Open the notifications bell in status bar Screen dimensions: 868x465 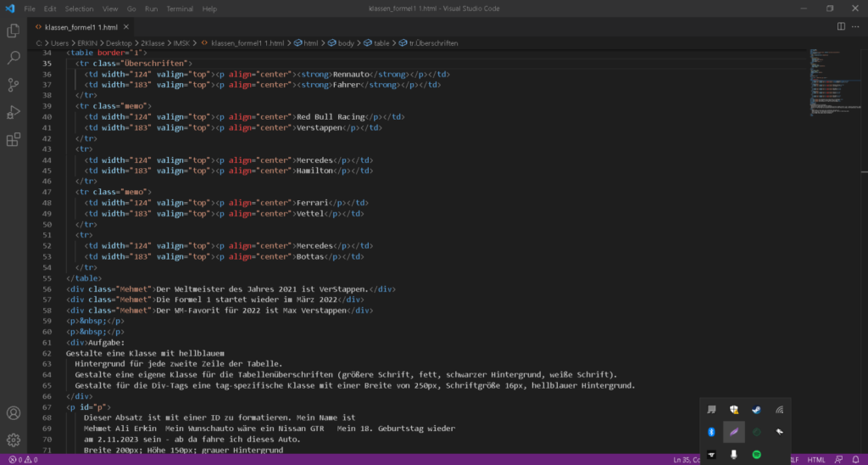pyautogui.click(x=855, y=459)
